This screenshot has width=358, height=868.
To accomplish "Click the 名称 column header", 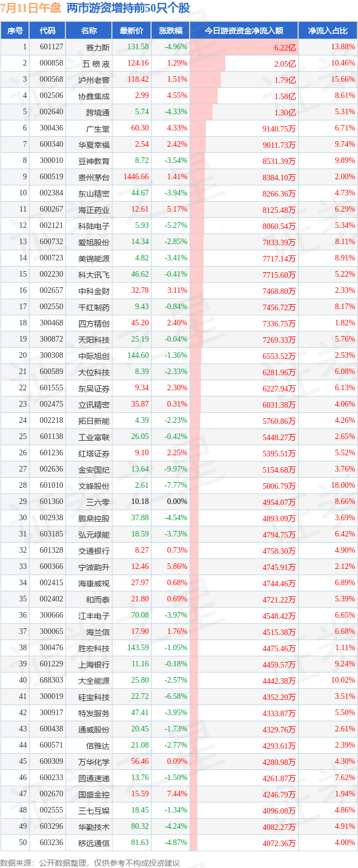I will (89, 31).
